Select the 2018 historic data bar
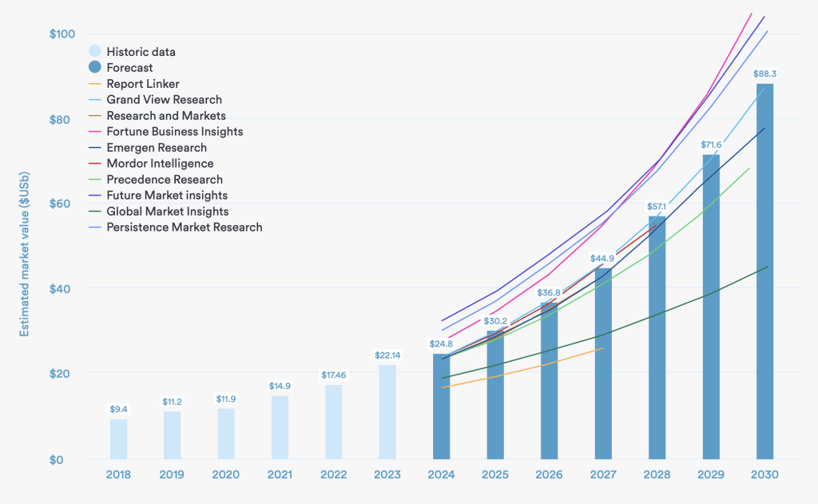 [118, 439]
